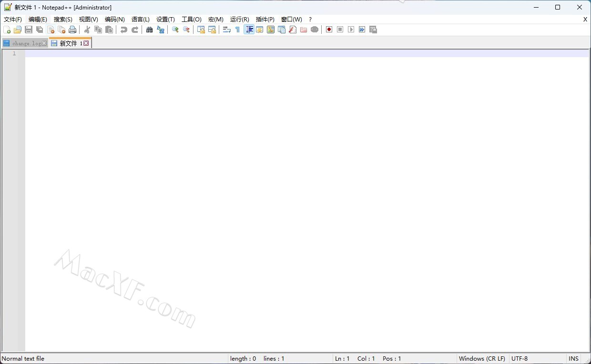The width and height of the screenshot is (591, 364).
Task: Open the 搜索(S) menu
Action: [x=63, y=20]
